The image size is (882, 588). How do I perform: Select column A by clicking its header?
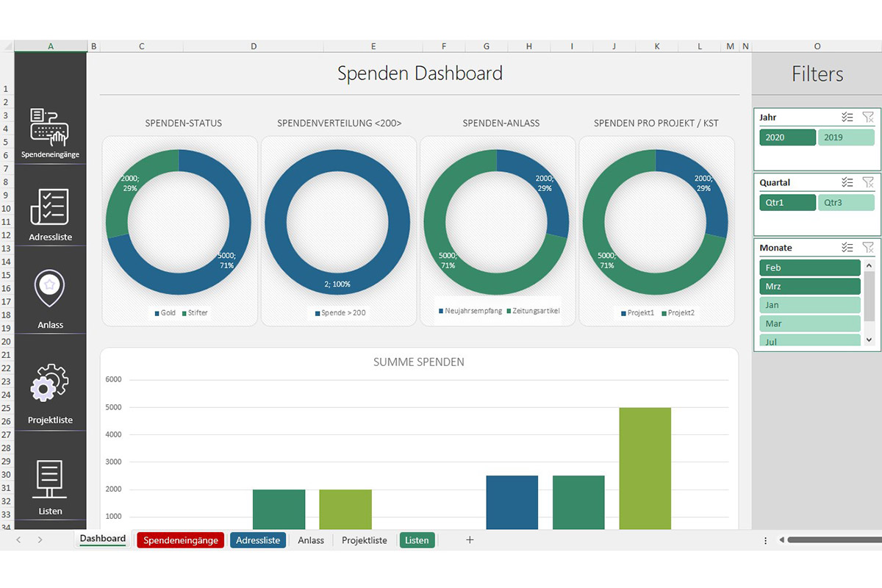click(x=50, y=46)
